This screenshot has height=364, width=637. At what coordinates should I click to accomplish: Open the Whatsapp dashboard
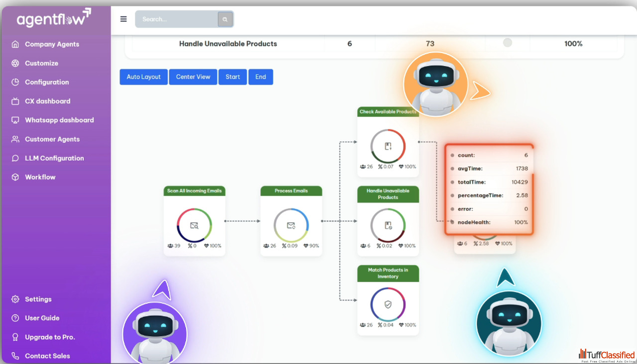pos(59,120)
